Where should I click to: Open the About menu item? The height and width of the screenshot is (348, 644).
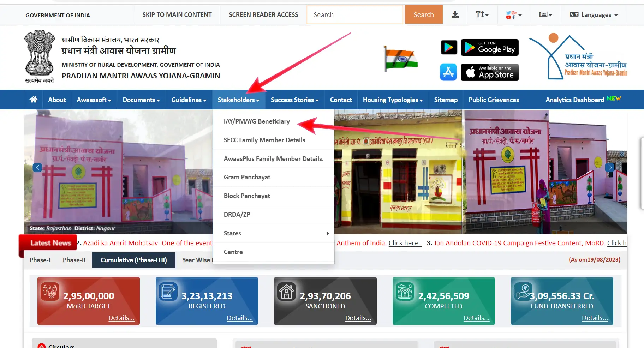tap(57, 100)
